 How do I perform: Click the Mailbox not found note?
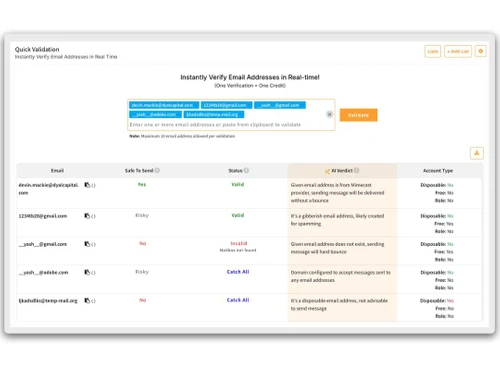[x=238, y=250]
